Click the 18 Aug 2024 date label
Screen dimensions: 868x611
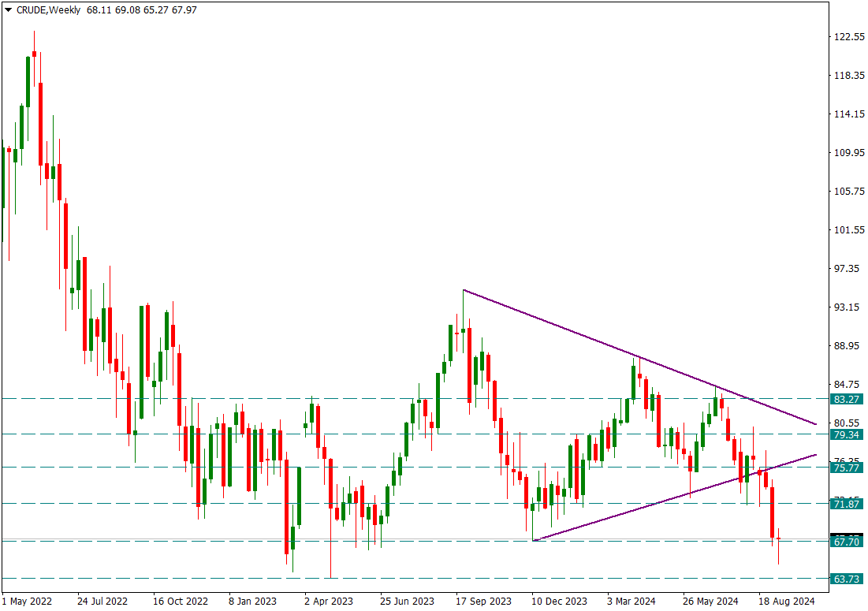click(x=786, y=601)
